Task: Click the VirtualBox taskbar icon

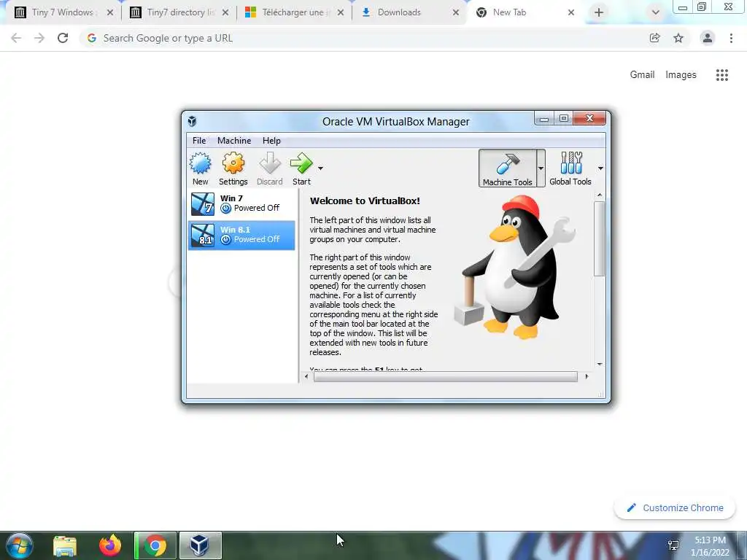Action: pyautogui.click(x=200, y=545)
